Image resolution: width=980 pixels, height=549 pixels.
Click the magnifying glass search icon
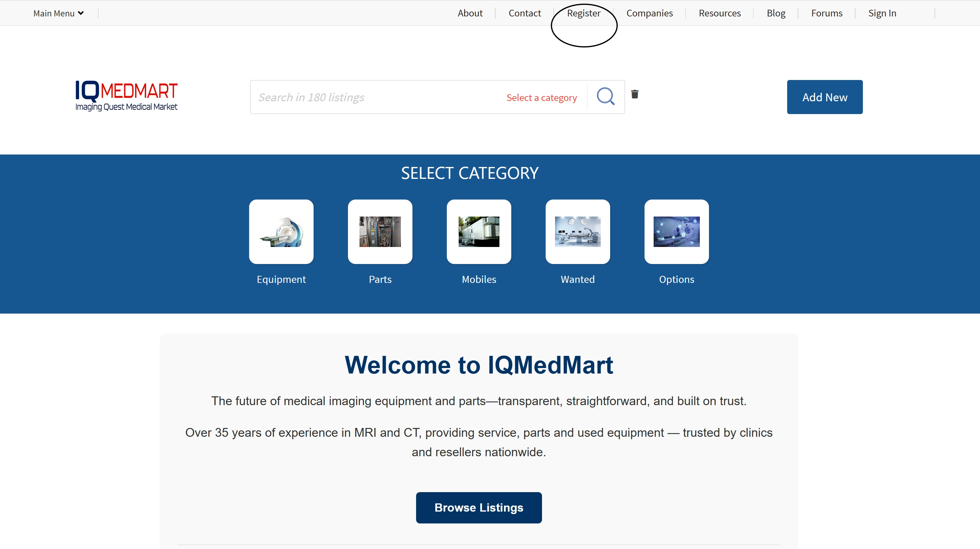[x=605, y=96]
